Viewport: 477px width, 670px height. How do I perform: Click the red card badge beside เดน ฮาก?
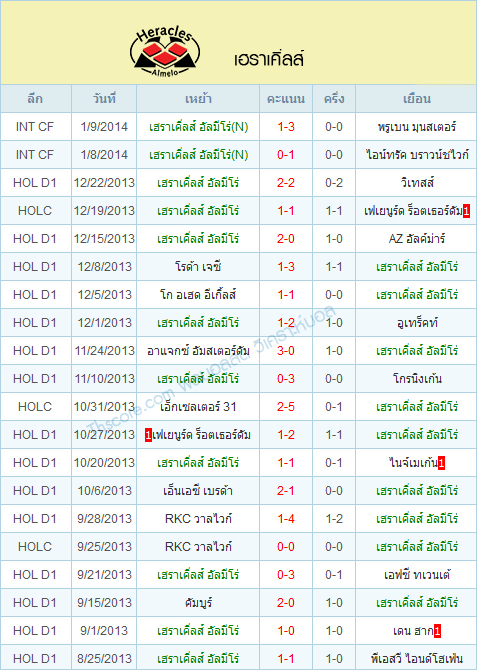click(437, 631)
